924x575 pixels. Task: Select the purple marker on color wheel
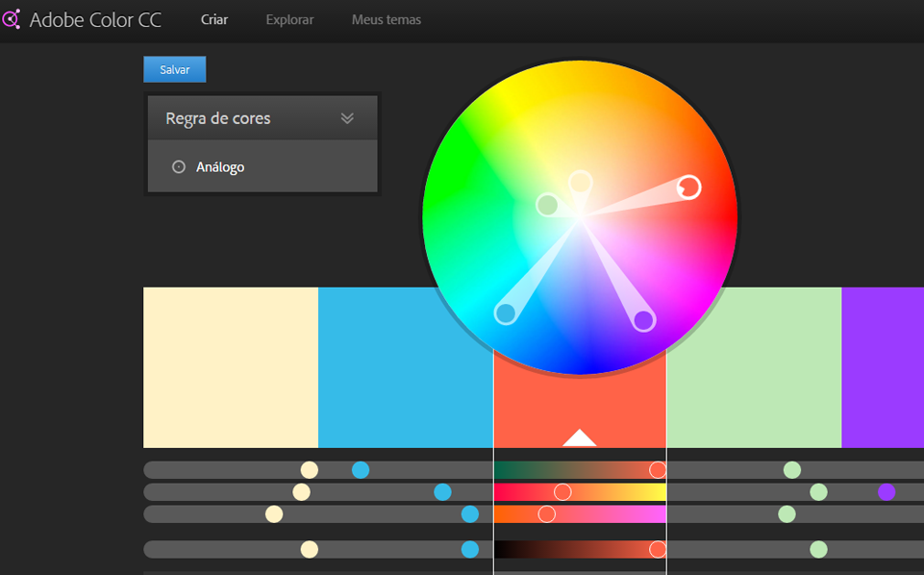point(643,319)
